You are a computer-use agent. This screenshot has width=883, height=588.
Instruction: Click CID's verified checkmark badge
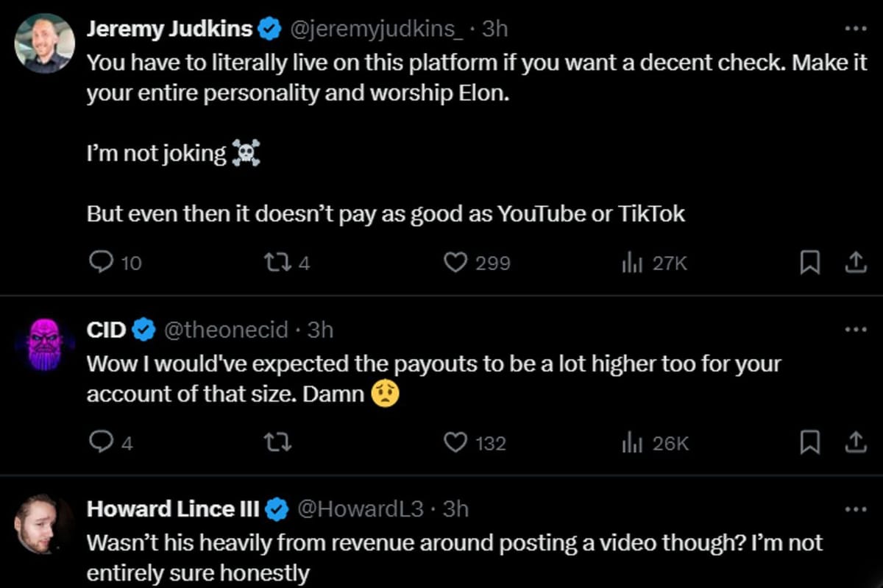tap(143, 330)
